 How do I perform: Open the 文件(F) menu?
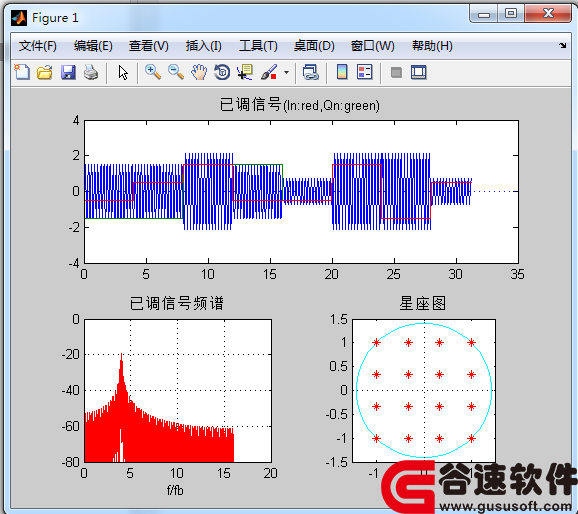(x=38, y=46)
